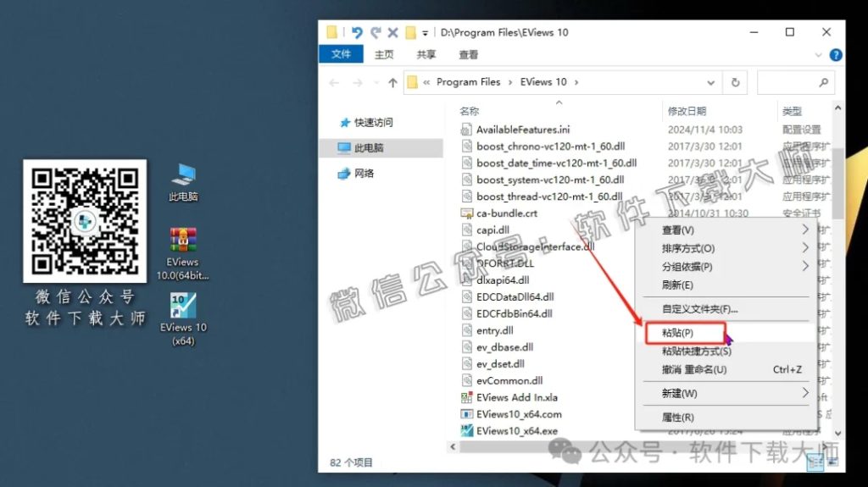Expand the chevron after EViews 10 breadcrumb

click(576, 82)
